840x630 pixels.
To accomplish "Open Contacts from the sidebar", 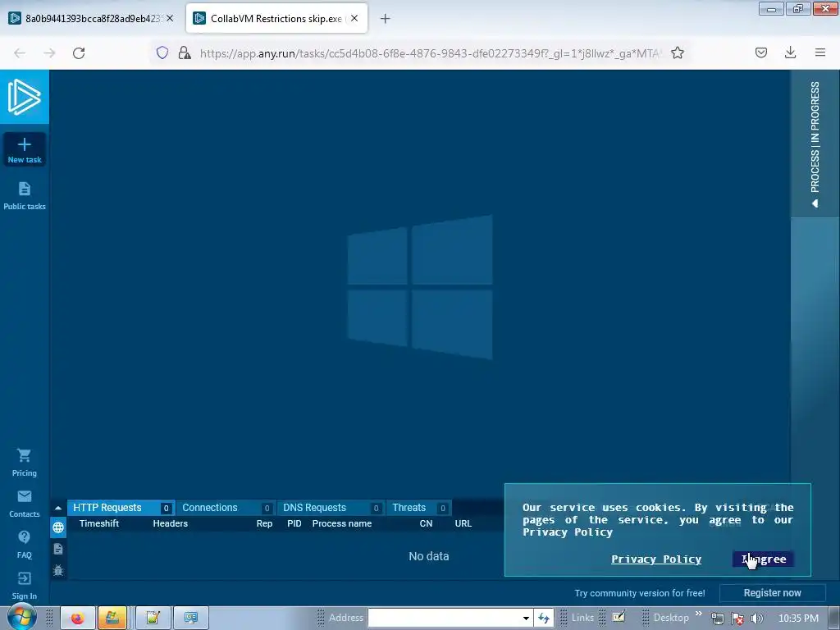I will click(x=24, y=504).
